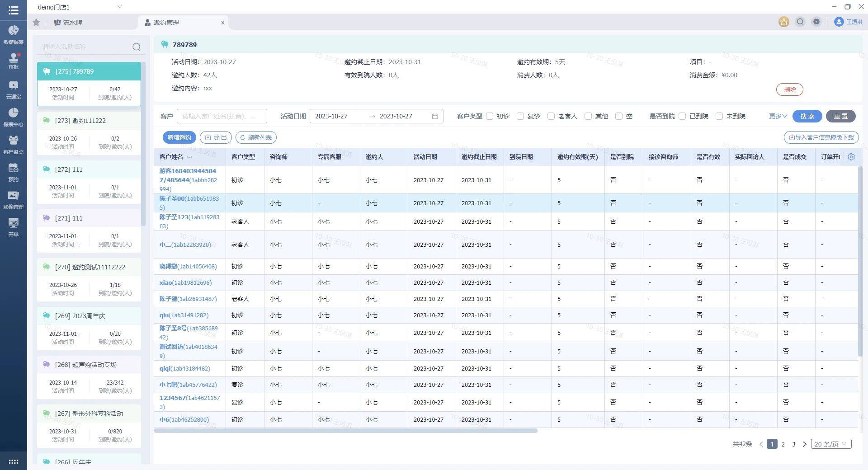868x470 pixels.
Task: Click 导入客户信息模版下载 button
Action: tap(821, 137)
